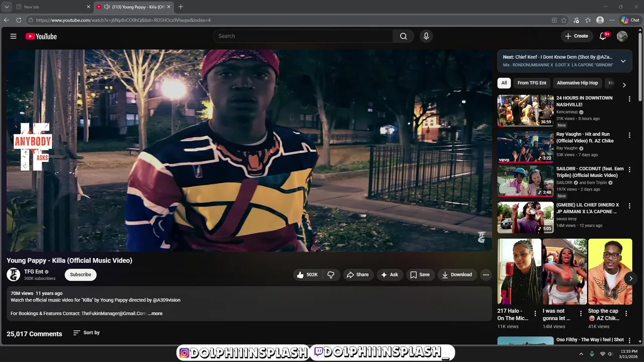The image size is (644, 362).
Task: Start voice search with microphone icon
Action: coord(426,36)
